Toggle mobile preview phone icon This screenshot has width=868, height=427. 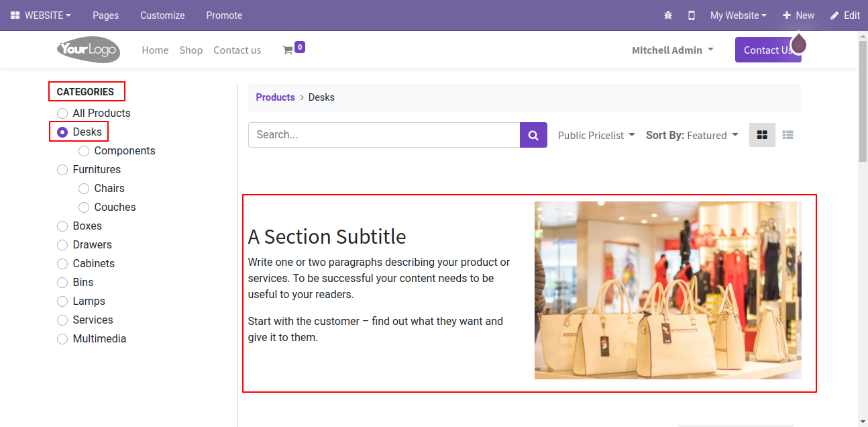692,15
